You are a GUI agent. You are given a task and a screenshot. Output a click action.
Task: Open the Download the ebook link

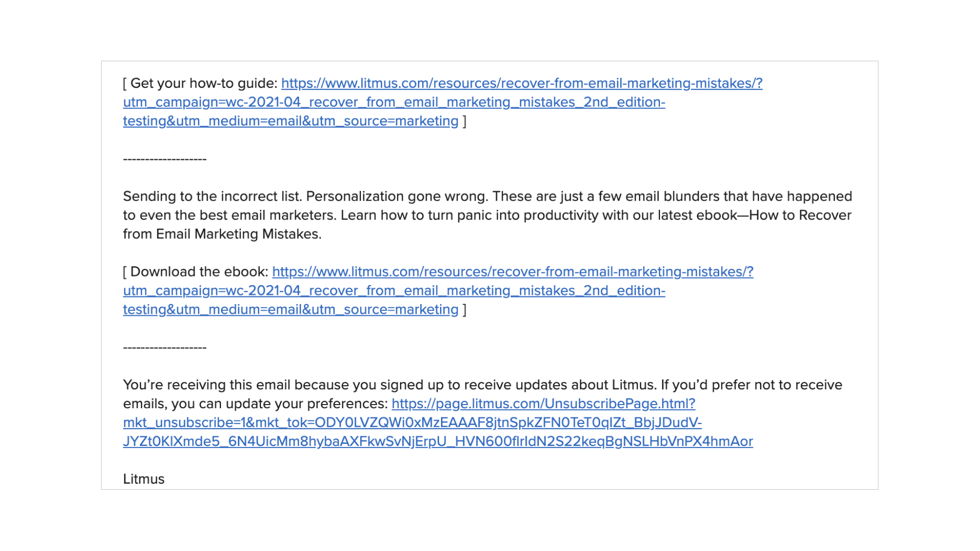[x=512, y=272]
